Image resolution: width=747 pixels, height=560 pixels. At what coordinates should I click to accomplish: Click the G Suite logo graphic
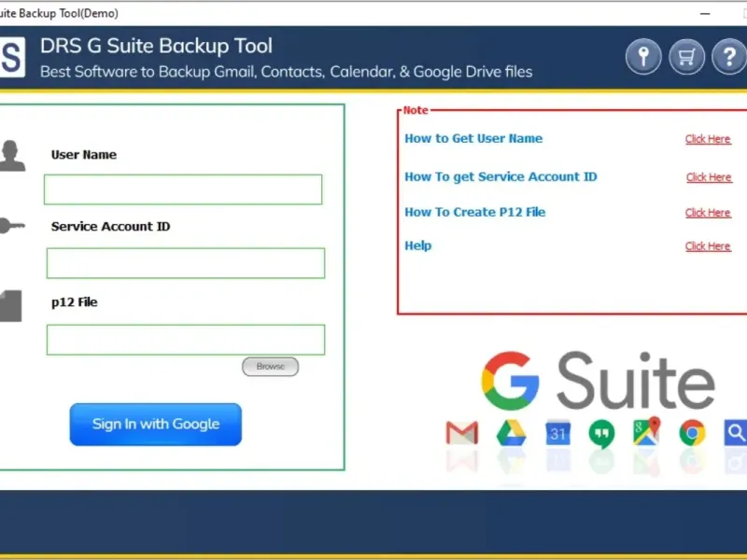(x=598, y=381)
